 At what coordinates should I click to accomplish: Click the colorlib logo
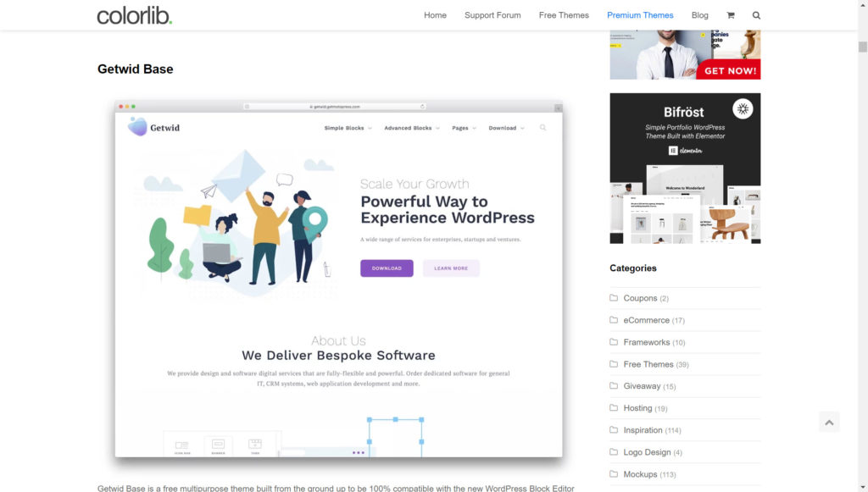[x=135, y=15]
